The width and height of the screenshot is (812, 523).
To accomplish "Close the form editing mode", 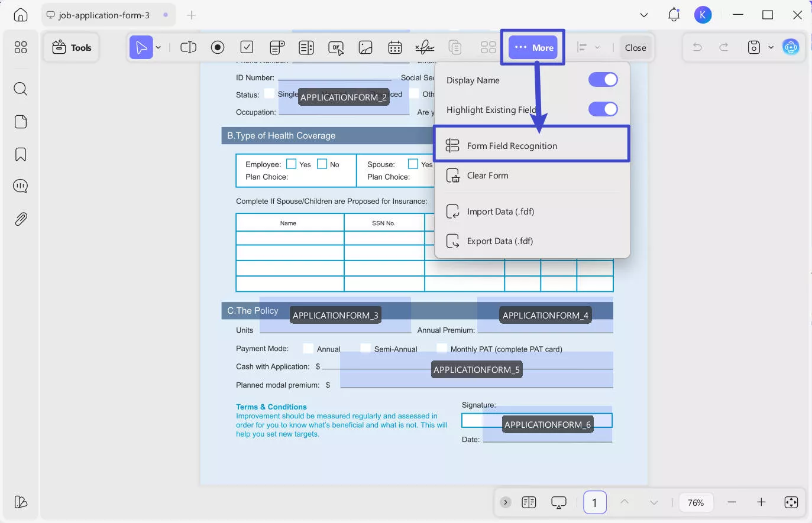I will click(635, 47).
